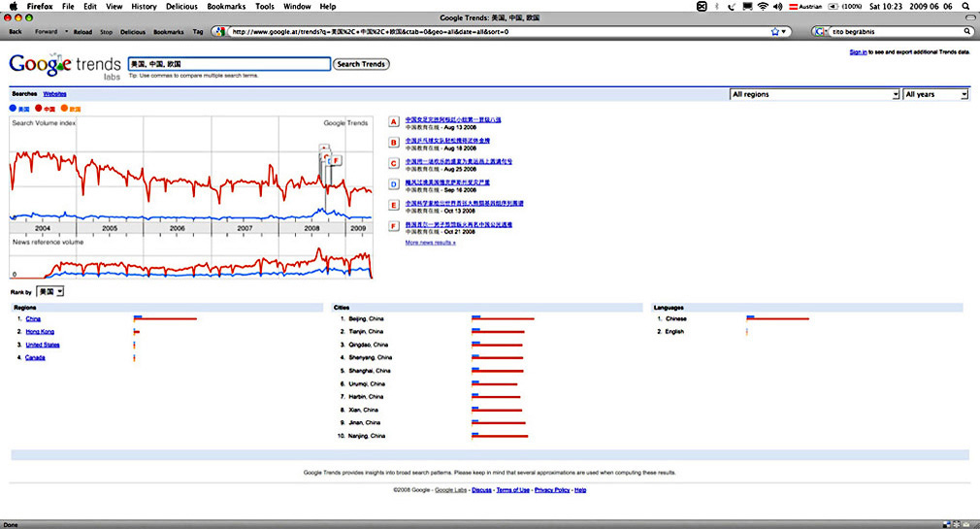Viewport: 980px width, 529px height.
Task: Click the news marker E icon in list
Action: coord(394,205)
